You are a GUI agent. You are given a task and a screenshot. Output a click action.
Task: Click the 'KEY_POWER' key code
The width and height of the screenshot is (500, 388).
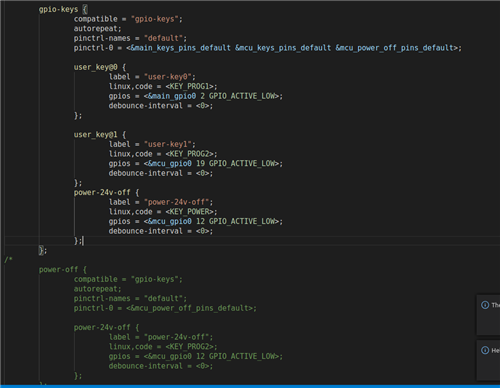[x=191, y=212]
